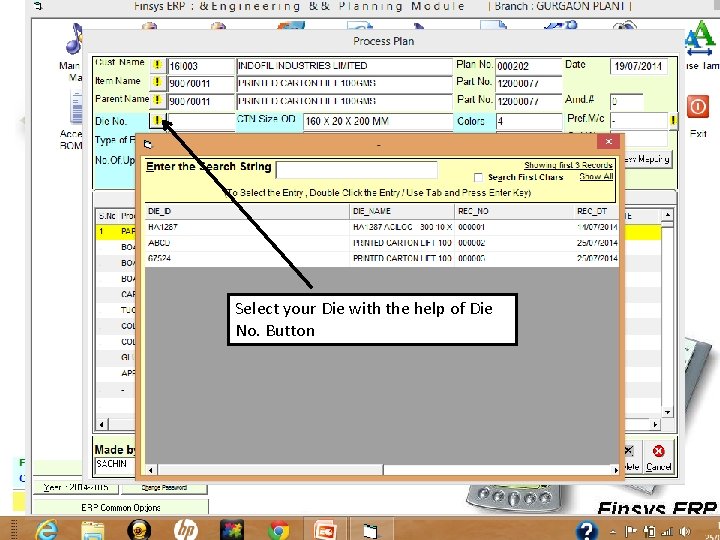This screenshot has width=720, height=540.
Task: Open the Parent Name lookup button
Action: click(x=157, y=100)
